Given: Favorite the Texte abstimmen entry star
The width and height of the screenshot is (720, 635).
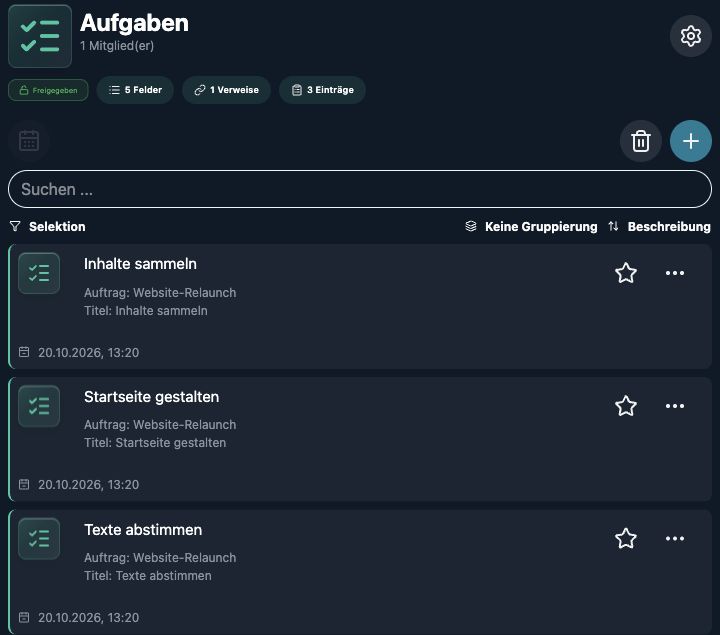Looking at the screenshot, I should pos(625,539).
